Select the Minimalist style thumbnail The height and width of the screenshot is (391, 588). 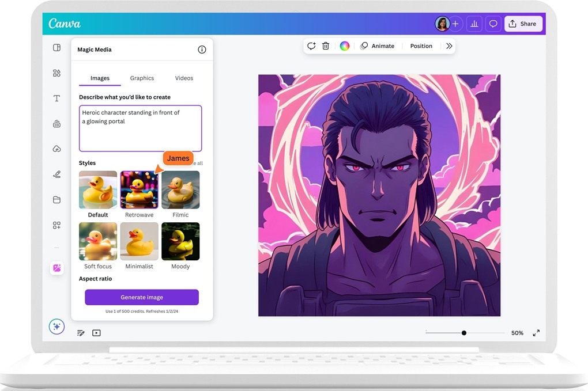coord(139,241)
